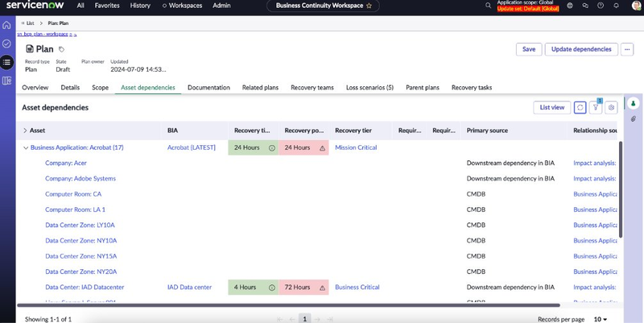Open the help question mark icon
Viewport: 644px width, 323px height.
[x=601, y=6]
